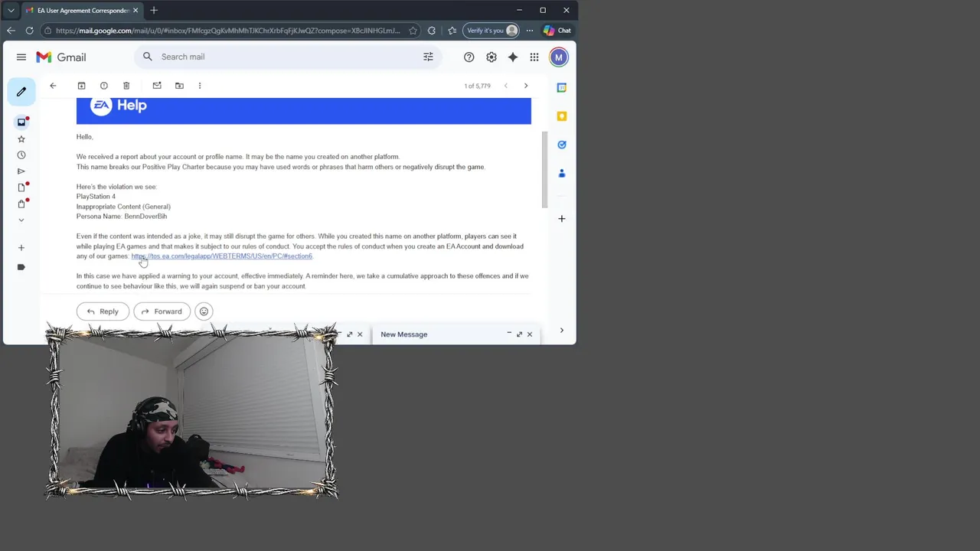Forward the EA email
Image resolution: width=980 pixels, height=551 pixels.
[162, 311]
